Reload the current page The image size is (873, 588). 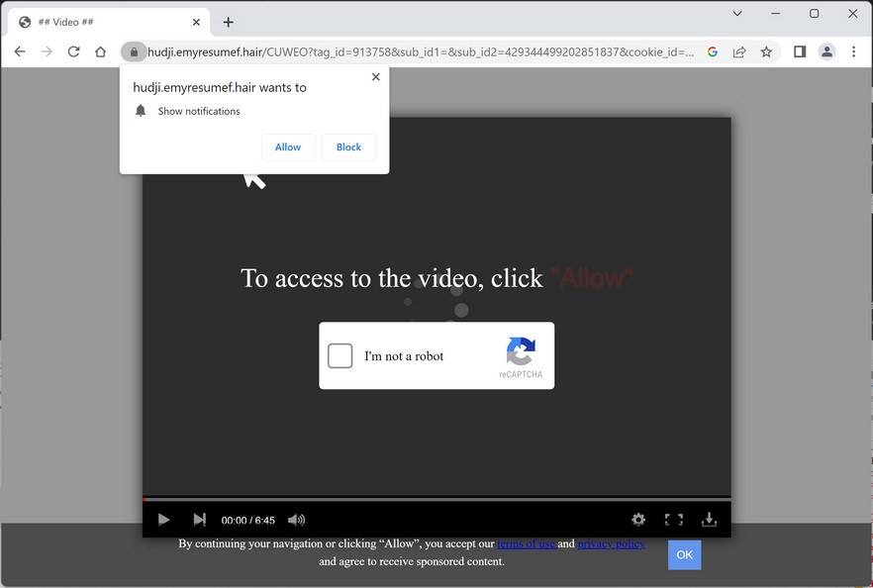coord(73,51)
